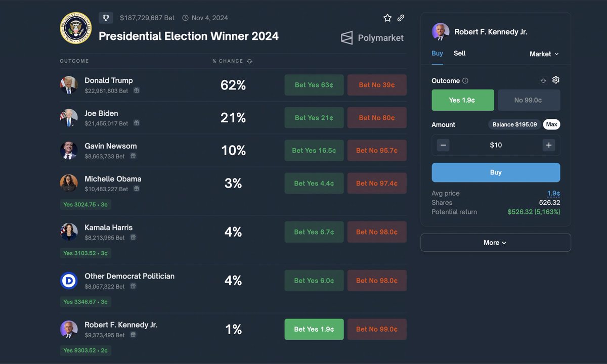Click the underlined 1.9¢ average price

(553, 193)
